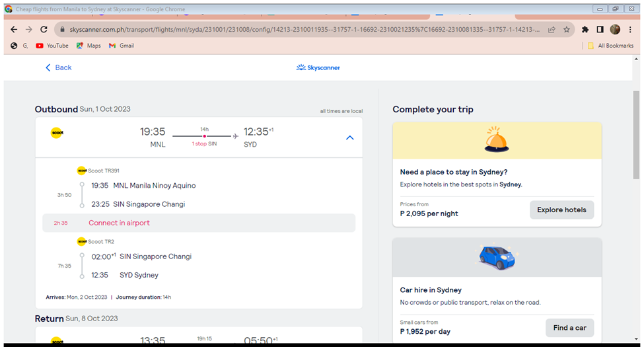Click the P 1,952 per day price
Viewport: 644px width, 347px height.
425,332
